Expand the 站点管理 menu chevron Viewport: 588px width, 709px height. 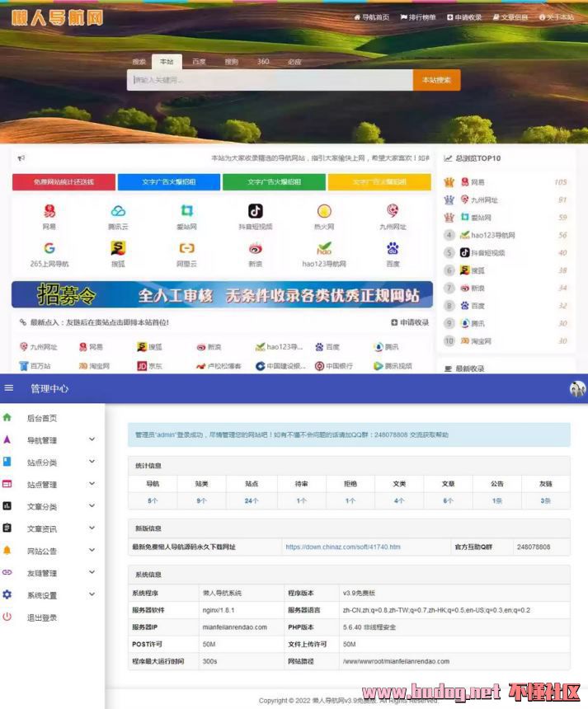[x=92, y=483]
